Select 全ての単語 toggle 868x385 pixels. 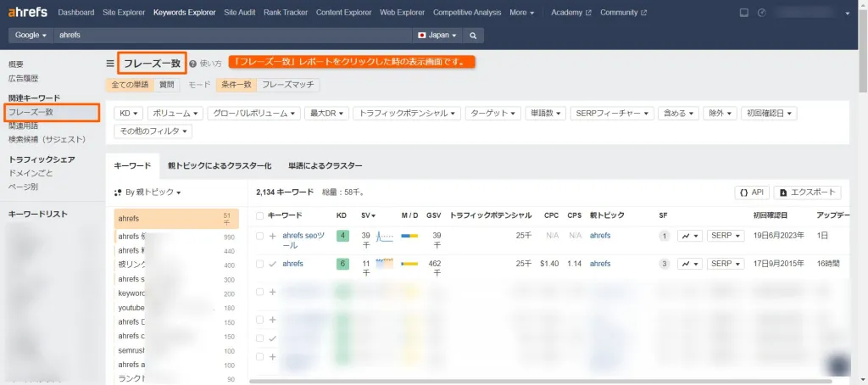click(x=130, y=85)
